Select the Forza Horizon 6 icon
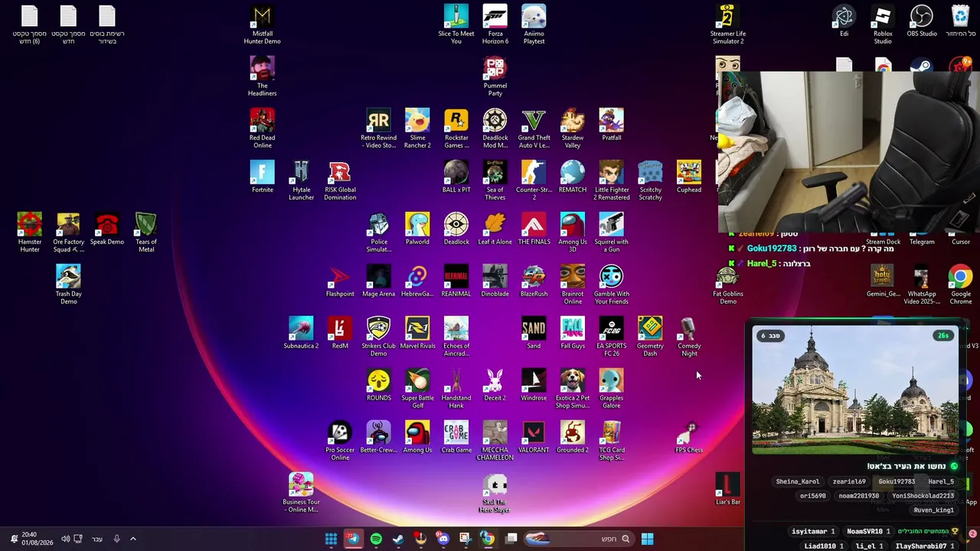This screenshot has width=980, height=551. tap(495, 25)
